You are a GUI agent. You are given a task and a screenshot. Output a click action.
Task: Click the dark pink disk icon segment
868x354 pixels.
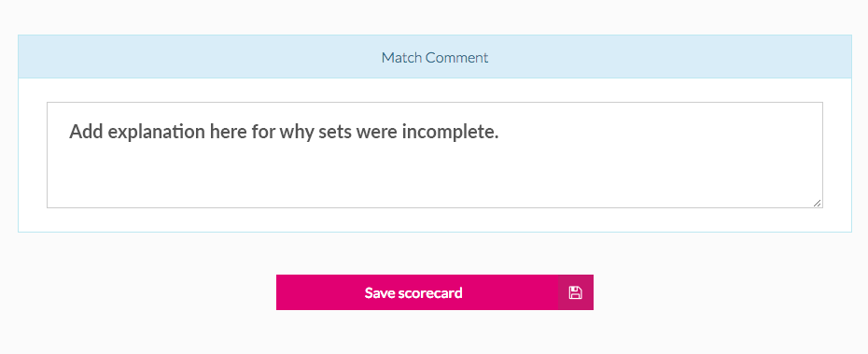[x=575, y=292]
